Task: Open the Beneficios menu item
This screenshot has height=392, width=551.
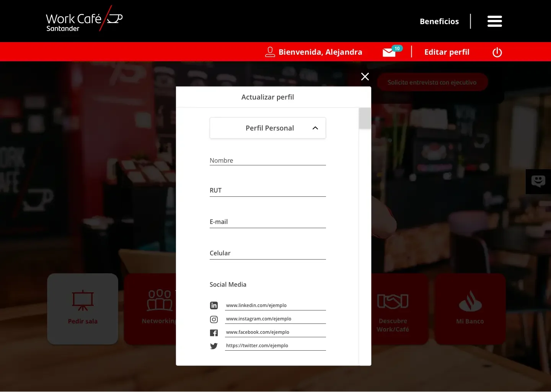Action: 439,21
